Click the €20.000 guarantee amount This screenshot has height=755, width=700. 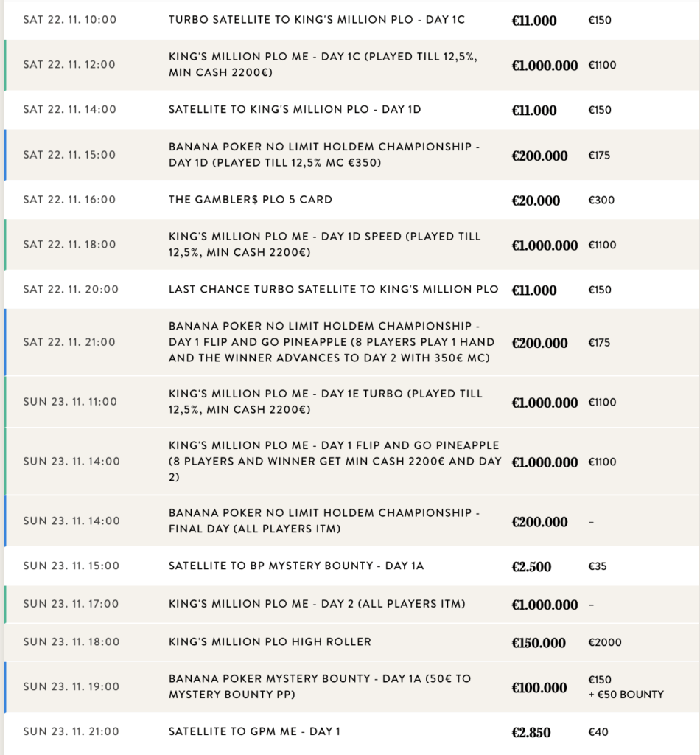click(x=536, y=201)
